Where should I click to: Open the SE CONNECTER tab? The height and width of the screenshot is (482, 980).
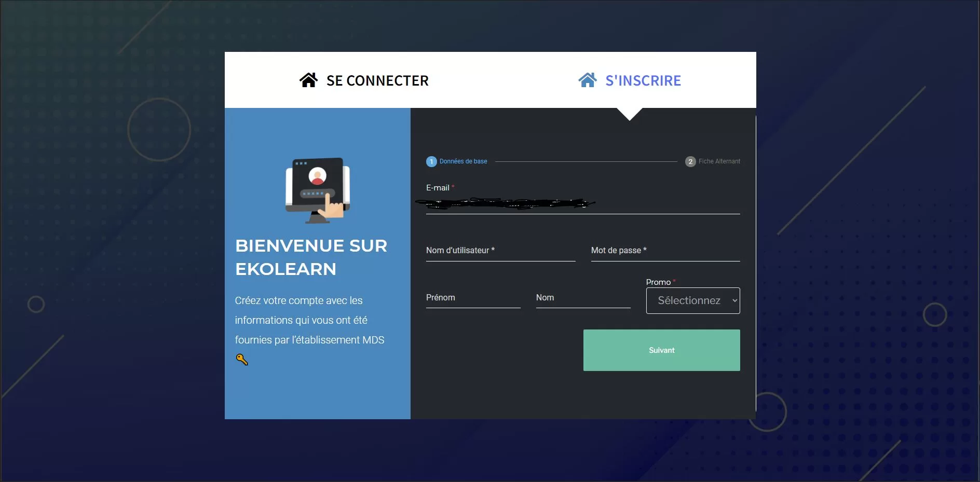[x=364, y=80]
